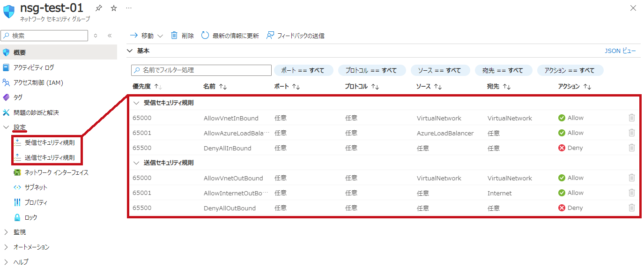Expand the ヘルプ group
The width and height of the screenshot is (644, 268).
pos(6,262)
